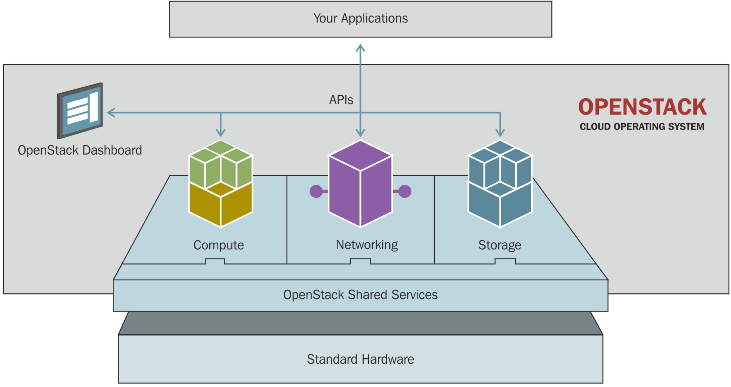
Task: Click the OpenStack Dashboard caption
Action: [x=80, y=150]
